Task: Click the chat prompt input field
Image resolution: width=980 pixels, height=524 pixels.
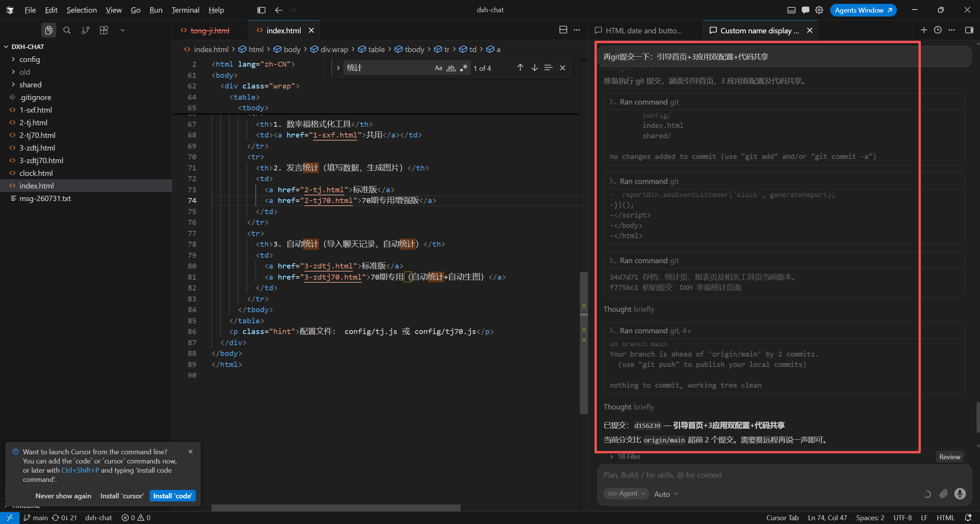Action: coord(784,475)
